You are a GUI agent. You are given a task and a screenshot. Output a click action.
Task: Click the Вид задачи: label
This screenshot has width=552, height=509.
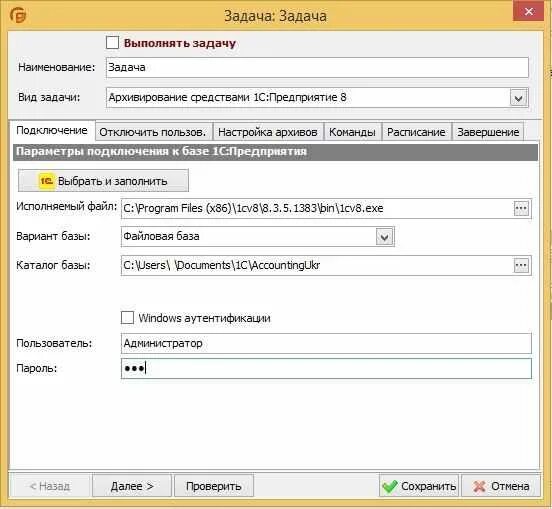[x=49, y=98]
